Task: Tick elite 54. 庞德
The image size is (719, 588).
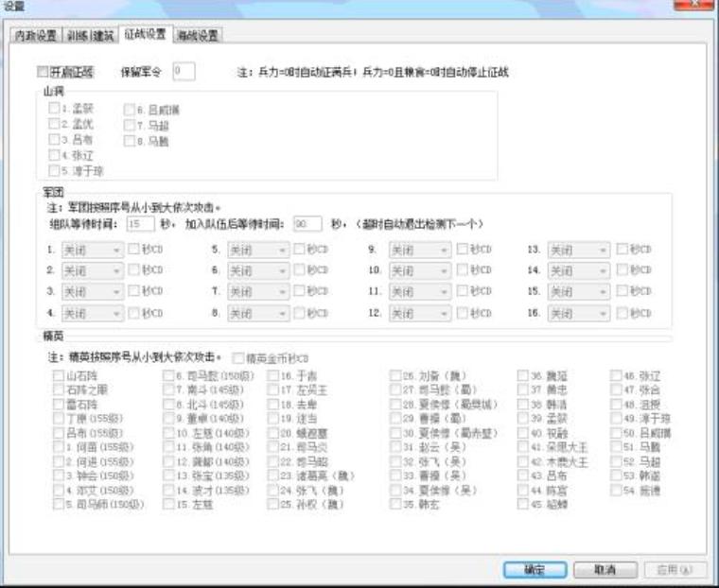Action: point(616,490)
